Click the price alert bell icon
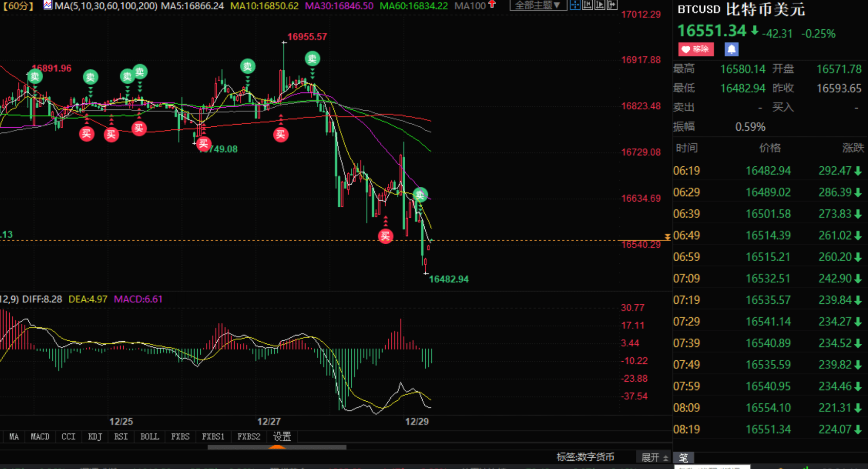Viewport: 868px width, 469px height. (731, 49)
